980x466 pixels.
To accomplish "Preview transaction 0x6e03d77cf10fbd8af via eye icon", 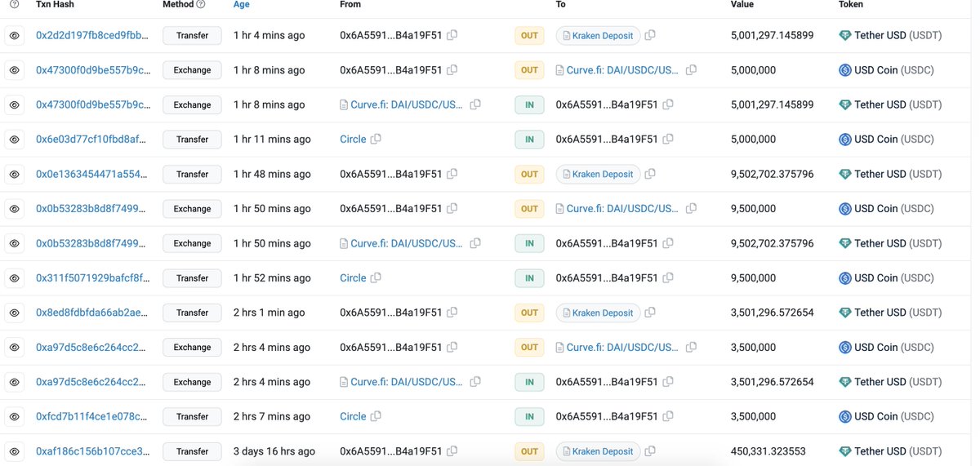I will pyautogui.click(x=15, y=140).
